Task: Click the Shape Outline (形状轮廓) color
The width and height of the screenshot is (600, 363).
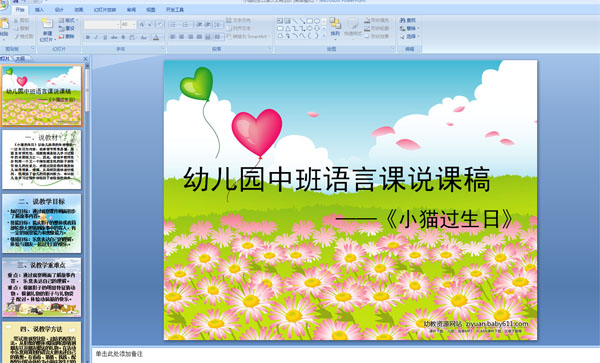Action: pyautogui.click(x=367, y=28)
